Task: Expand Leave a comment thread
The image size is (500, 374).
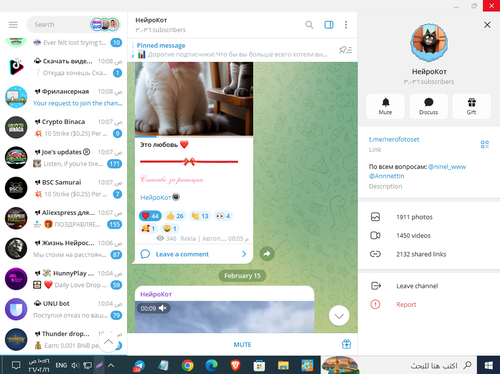Action: [x=194, y=254]
